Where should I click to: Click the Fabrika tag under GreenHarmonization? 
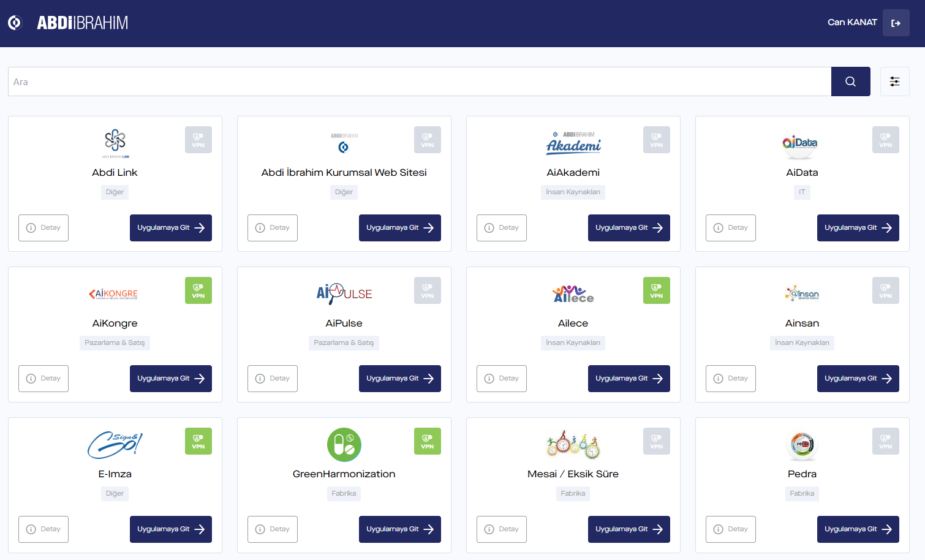tap(344, 493)
